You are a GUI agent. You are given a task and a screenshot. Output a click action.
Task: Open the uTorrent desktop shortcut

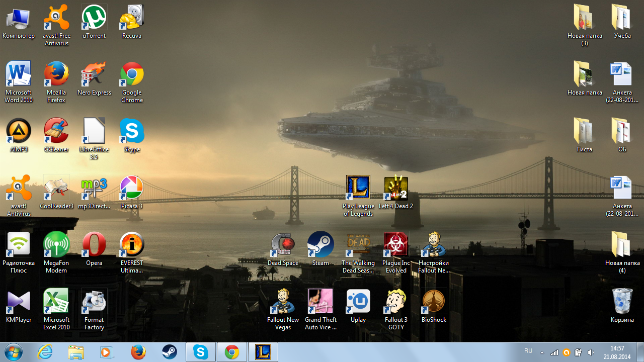(x=94, y=18)
